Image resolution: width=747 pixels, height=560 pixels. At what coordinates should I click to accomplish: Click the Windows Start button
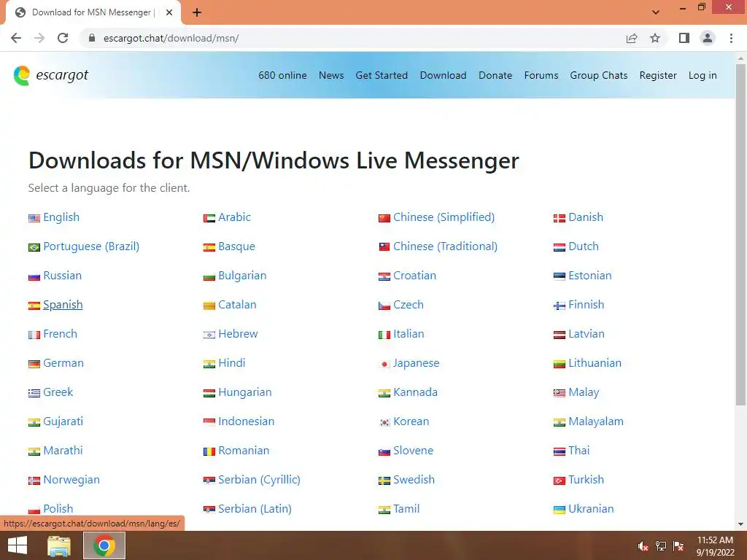pyautogui.click(x=18, y=545)
